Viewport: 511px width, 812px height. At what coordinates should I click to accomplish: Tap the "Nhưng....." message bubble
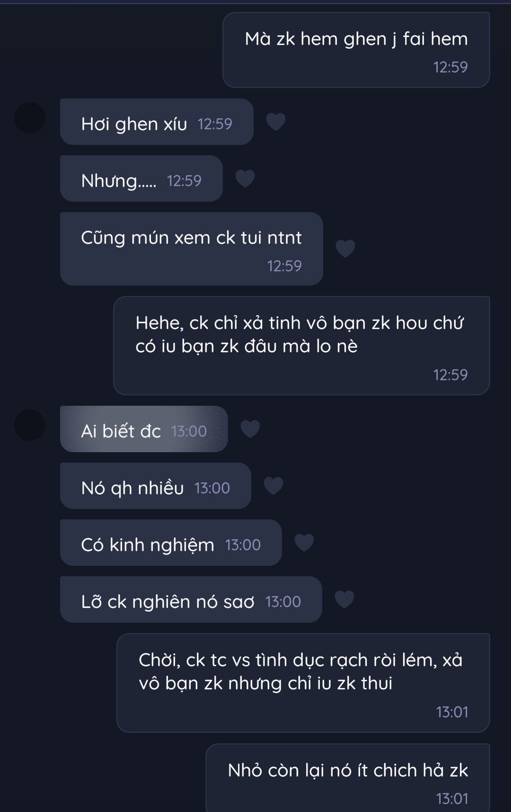(x=141, y=179)
